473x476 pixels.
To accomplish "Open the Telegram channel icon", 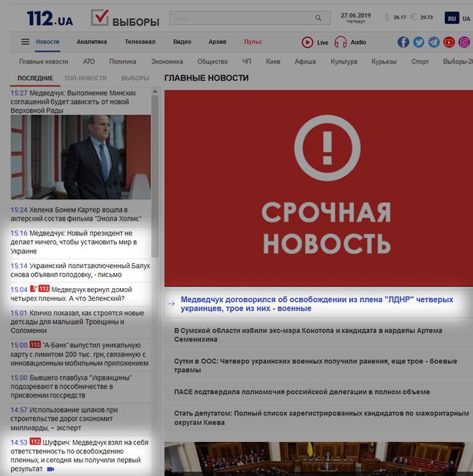I will coord(434,42).
